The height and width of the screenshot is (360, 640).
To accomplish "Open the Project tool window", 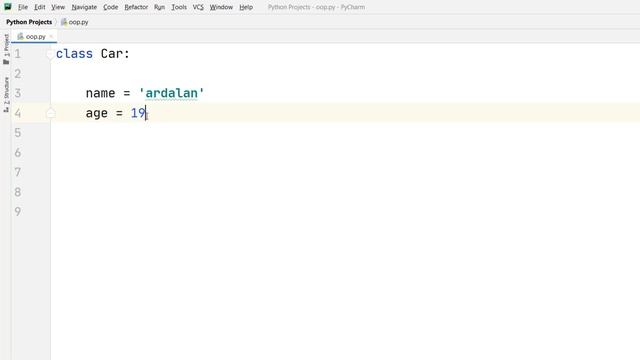I will click(6, 49).
